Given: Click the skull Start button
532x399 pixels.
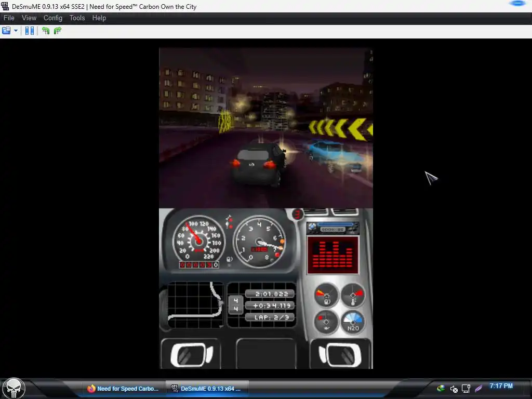Looking at the screenshot, I should tap(14, 388).
